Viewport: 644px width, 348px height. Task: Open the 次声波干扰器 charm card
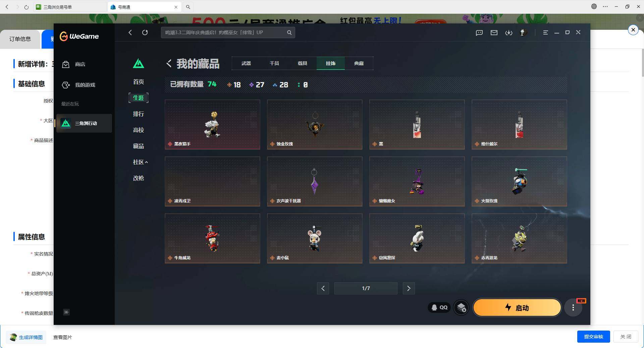pos(315,182)
